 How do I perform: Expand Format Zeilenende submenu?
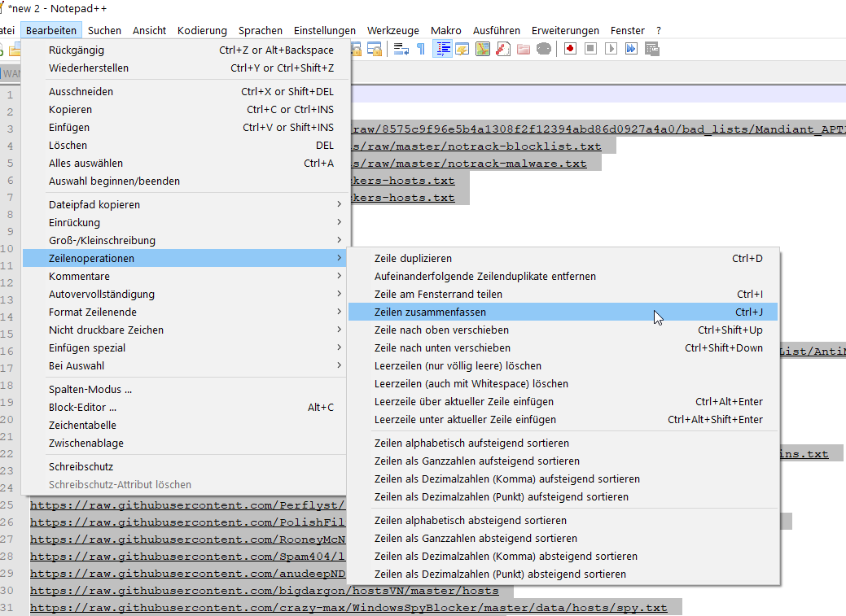[184, 312]
